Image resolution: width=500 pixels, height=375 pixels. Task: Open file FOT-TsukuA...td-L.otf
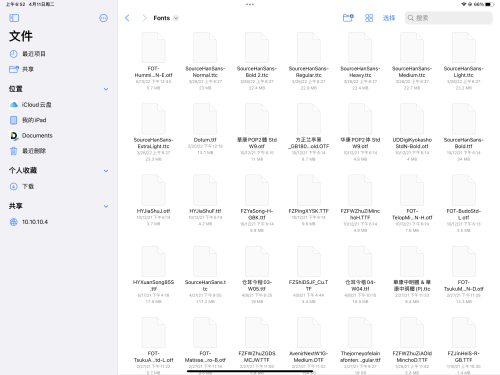pyautogui.click(x=153, y=346)
